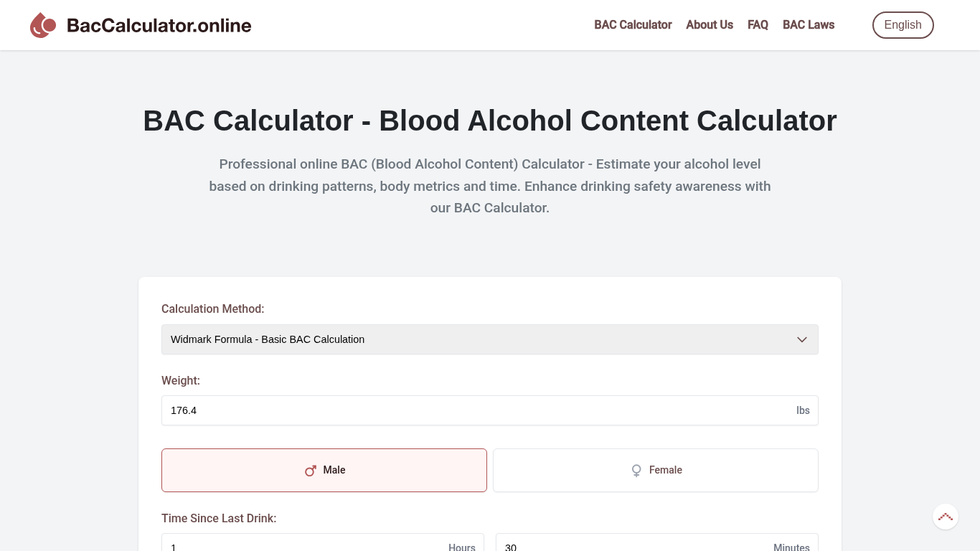This screenshot has height=551, width=980.
Task: Click the scroll-to-top arrow icon
Action: [x=945, y=516]
